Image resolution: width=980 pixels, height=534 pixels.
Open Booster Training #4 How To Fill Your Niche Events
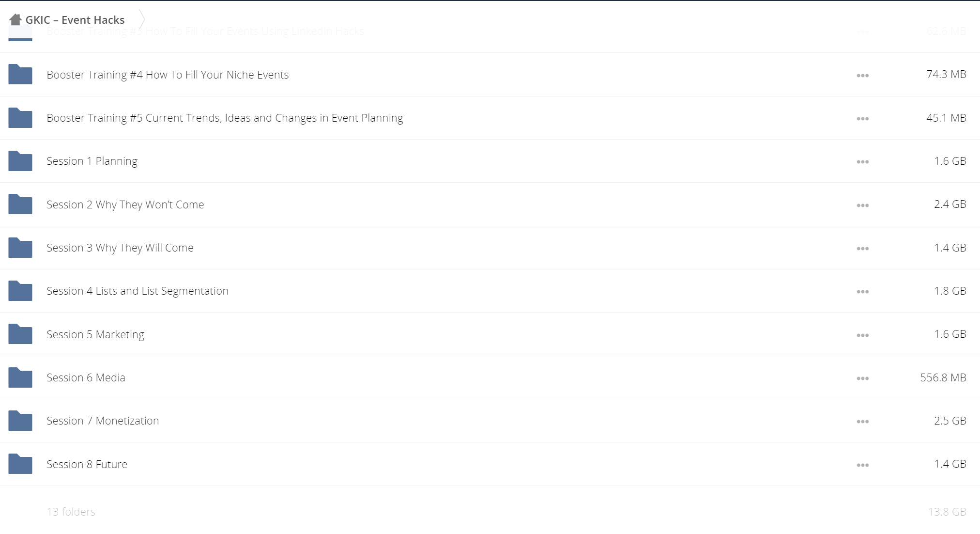point(168,75)
